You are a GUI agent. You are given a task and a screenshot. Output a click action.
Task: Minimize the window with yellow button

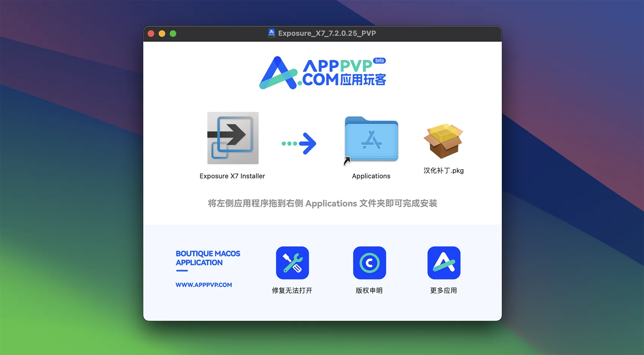[162, 34]
